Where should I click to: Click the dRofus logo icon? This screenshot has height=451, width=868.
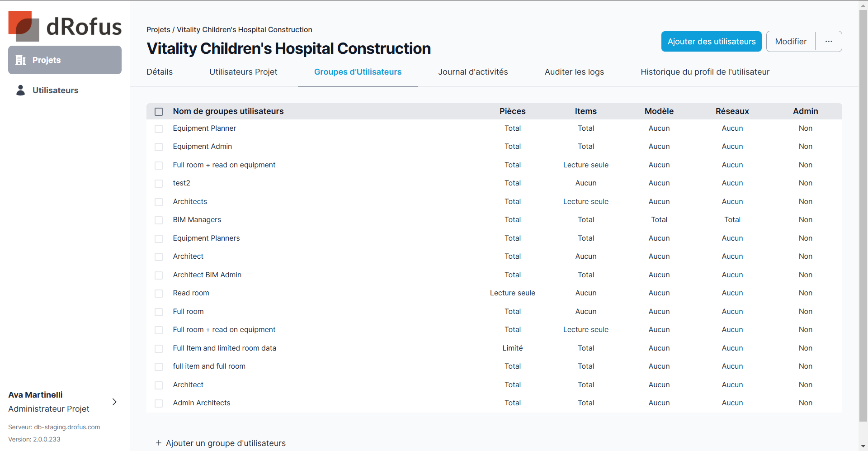24,26
